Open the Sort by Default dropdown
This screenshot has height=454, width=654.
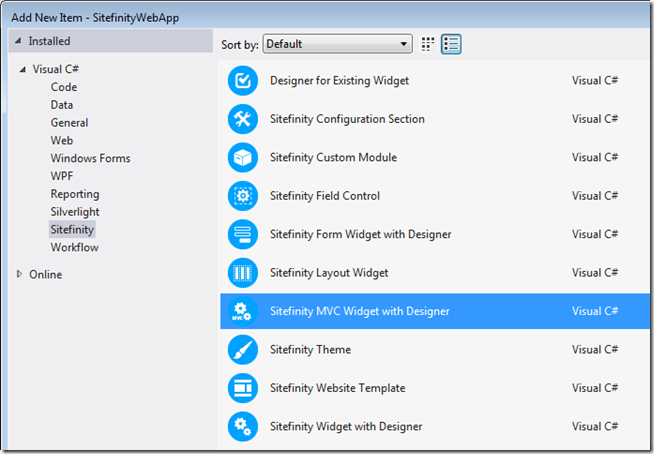pyautogui.click(x=337, y=44)
